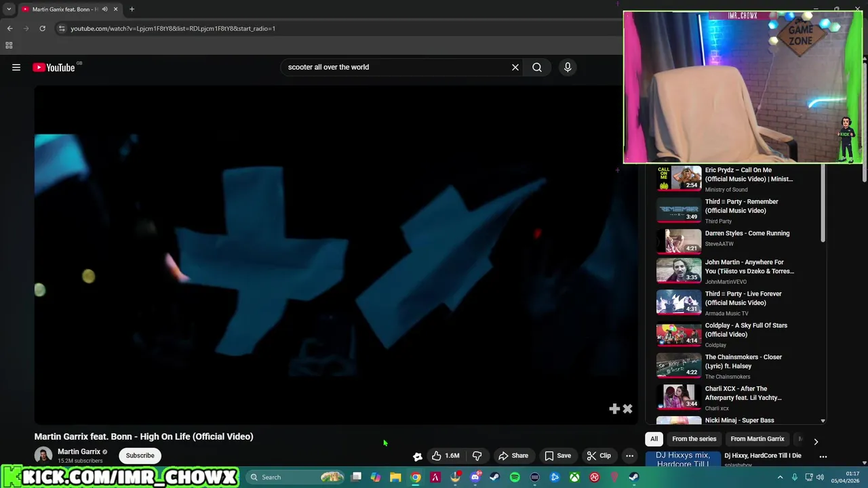868x488 pixels.
Task: Play The Chainsmokers Closer thumbnail
Action: point(679,365)
